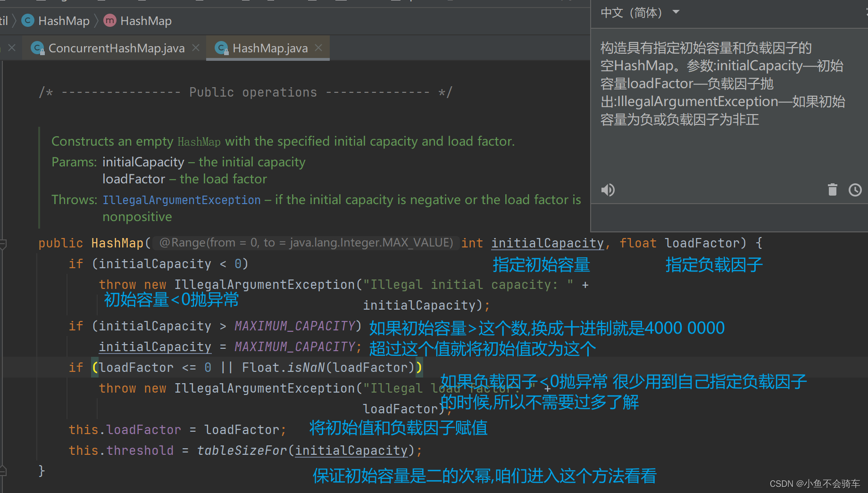Image resolution: width=868 pixels, height=493 pixels.
Task: Close the HashMap.java tab
Action: coord(318,48)
